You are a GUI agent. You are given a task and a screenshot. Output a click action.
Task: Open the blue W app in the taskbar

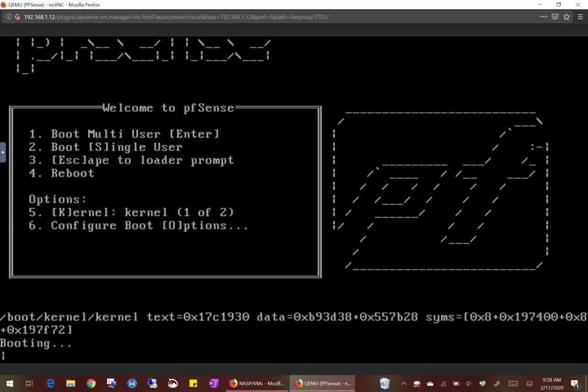(132, 383)
